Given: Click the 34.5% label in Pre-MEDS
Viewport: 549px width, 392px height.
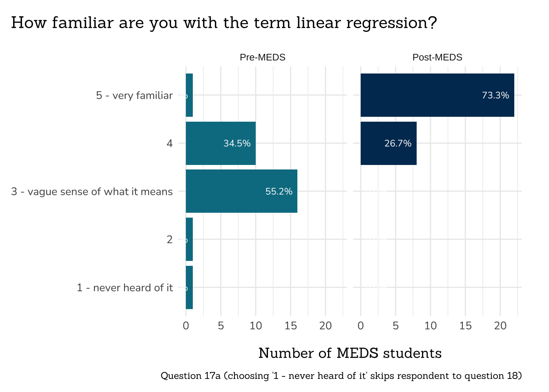Looking at the screenshot, I should click(x=237, y=143).
